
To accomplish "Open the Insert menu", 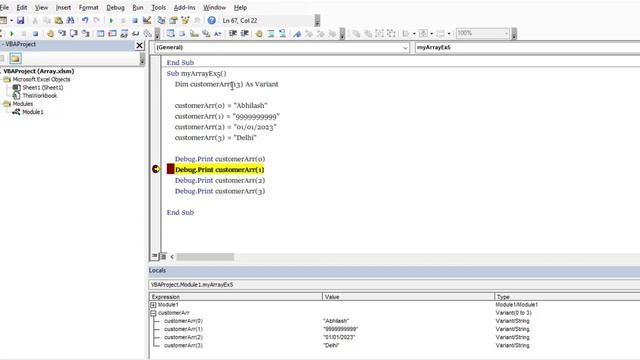I will click(63, 7).
